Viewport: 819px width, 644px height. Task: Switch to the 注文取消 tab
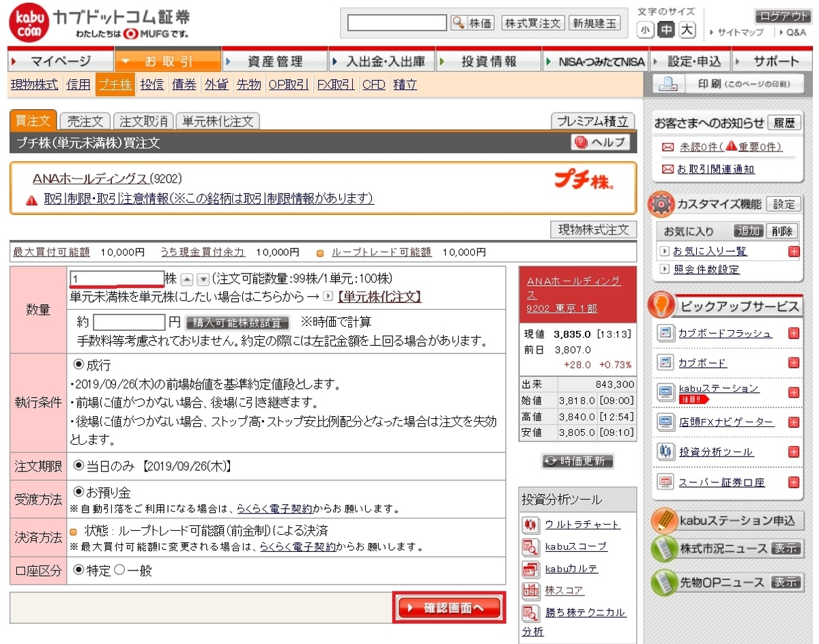point(143,121)
